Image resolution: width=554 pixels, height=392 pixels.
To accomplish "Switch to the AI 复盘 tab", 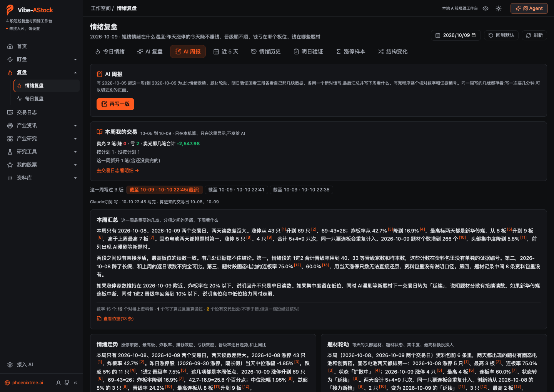I will point(150,51).
